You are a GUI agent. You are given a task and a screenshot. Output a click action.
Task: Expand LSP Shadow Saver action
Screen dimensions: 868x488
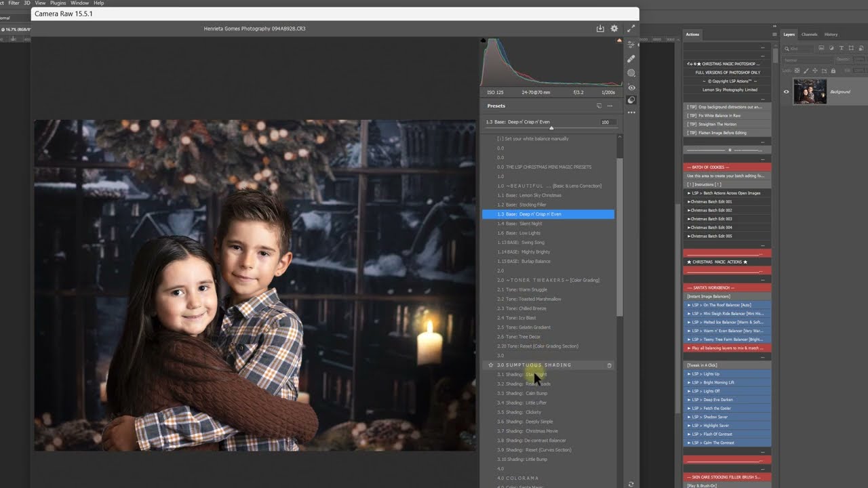(x=689, y=417)
